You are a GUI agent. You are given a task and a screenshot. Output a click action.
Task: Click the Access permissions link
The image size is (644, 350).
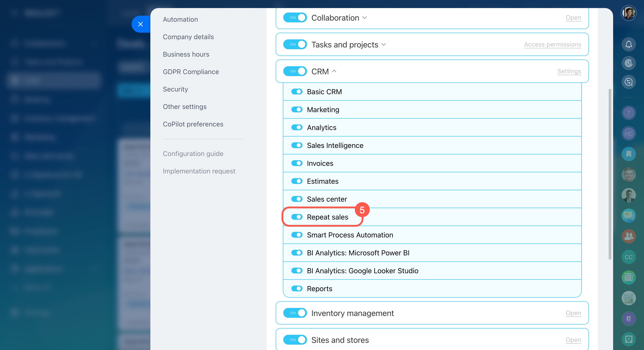(552, 45)
